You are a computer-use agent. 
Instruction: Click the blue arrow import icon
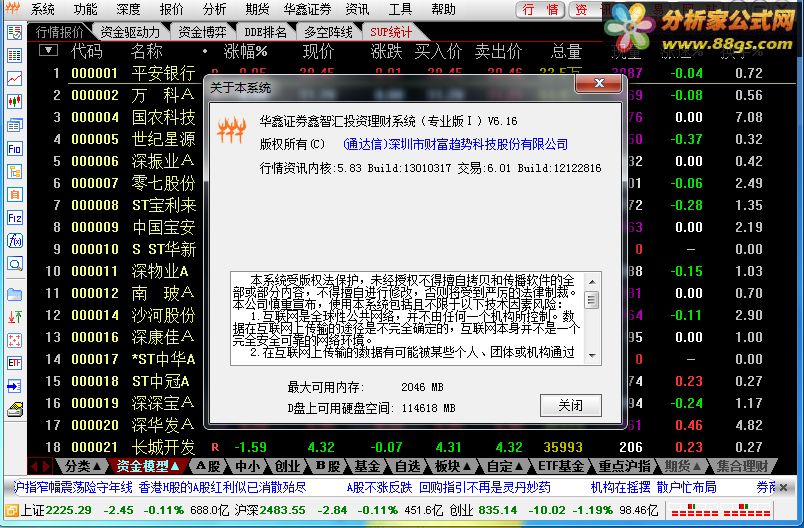(14, 386)
